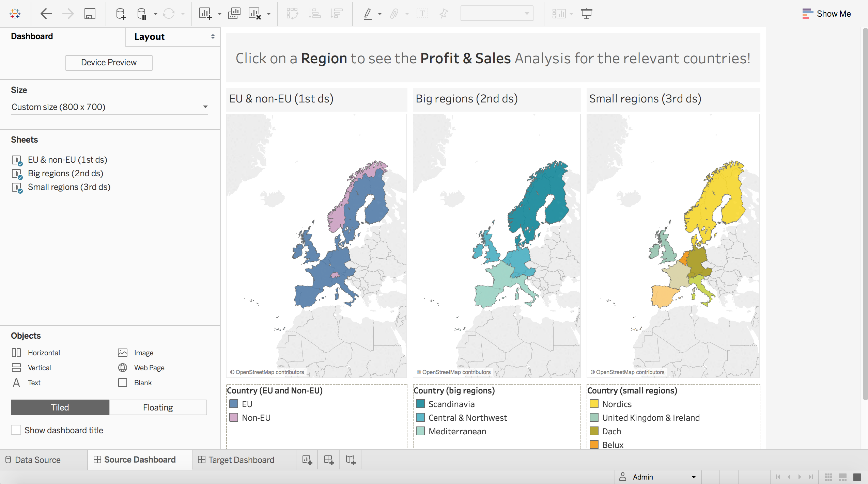This screenshot has height=484, width=868.
Task: Click the Scandinavia legend color swatch
Action: 420,404
